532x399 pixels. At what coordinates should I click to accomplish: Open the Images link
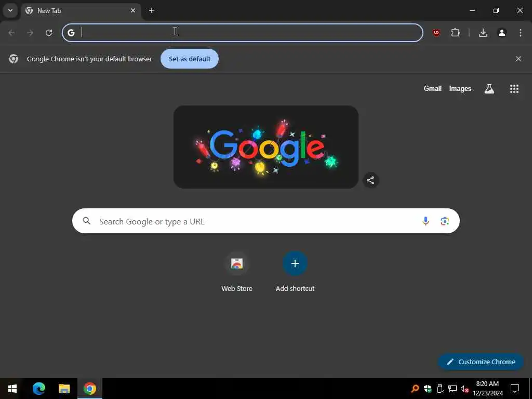click(x=460, y=88)
